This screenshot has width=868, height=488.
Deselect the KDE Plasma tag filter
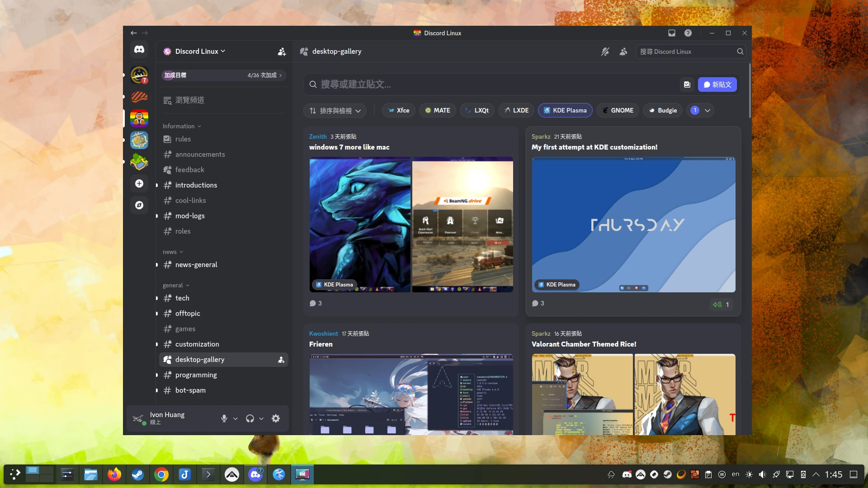(565, 110)
